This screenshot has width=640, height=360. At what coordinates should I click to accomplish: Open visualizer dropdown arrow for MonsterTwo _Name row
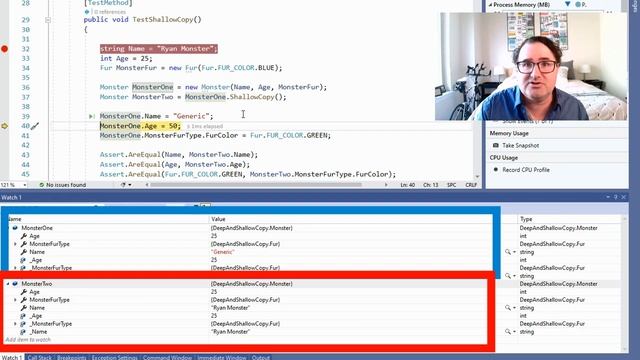[x=514, y=332]
